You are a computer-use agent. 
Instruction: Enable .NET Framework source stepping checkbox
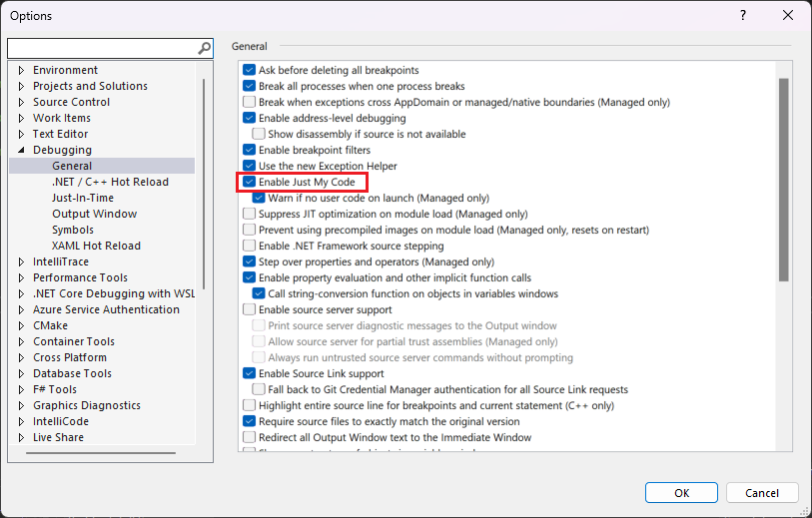tap(250, 246)
